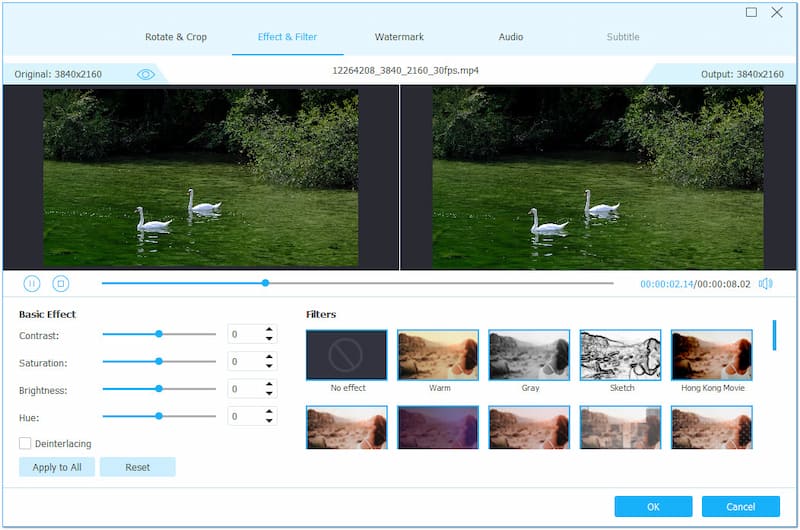
Task: Toggle the original preview eye icon
Action: [146, 74]
